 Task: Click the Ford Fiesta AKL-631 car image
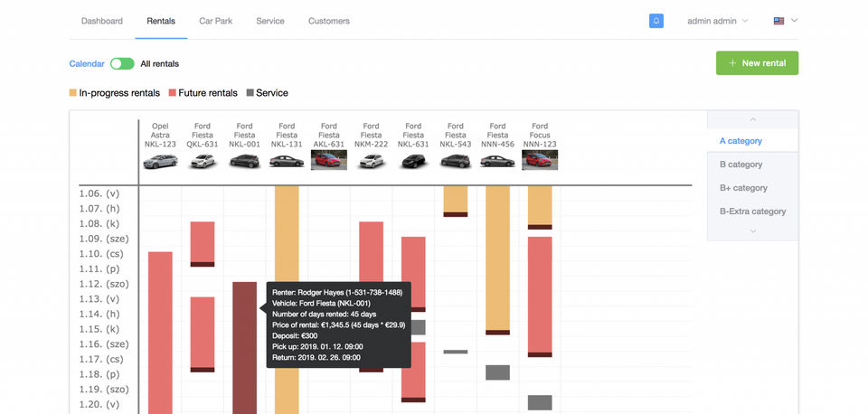coord(329,160)
